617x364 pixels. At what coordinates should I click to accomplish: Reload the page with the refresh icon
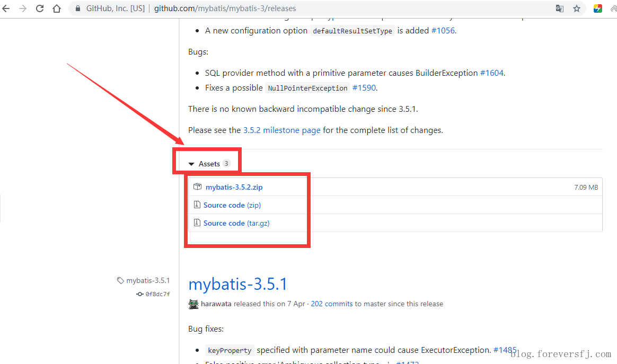40,8
